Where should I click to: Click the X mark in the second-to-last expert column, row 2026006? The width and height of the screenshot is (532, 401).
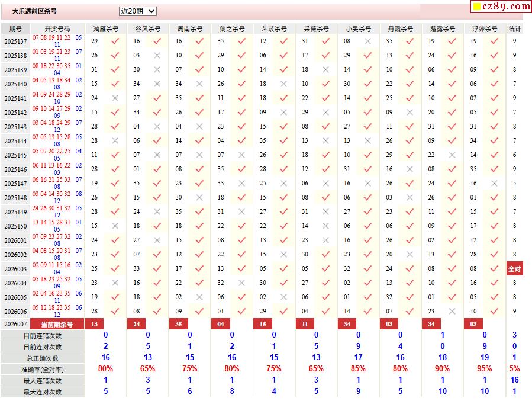452,311
